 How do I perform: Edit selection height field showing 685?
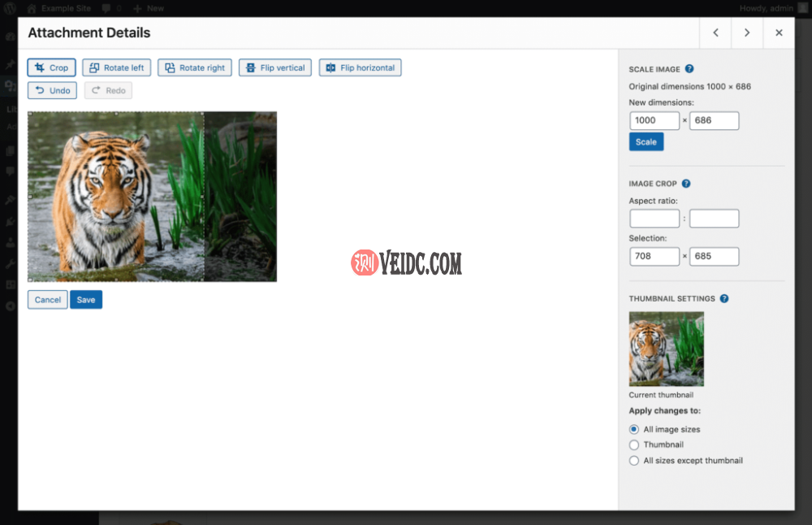click(x=714, y=256)
